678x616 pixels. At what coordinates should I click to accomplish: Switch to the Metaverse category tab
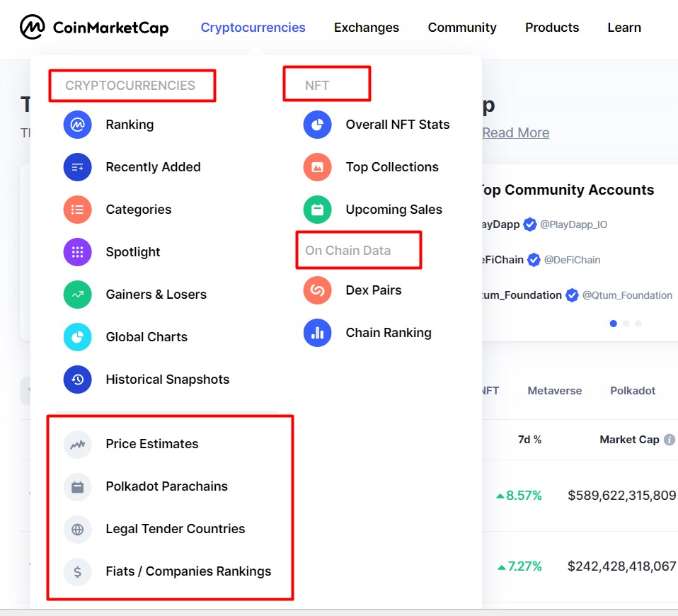pos(554,391)
